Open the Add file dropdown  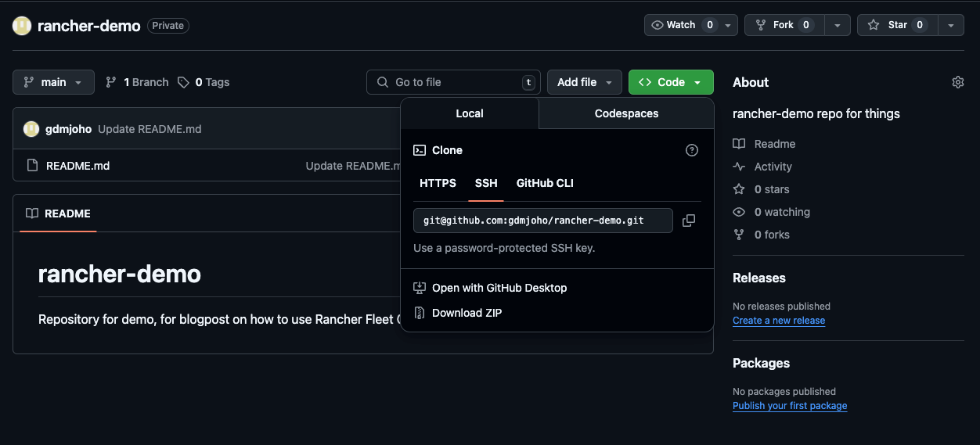[585, 82]
